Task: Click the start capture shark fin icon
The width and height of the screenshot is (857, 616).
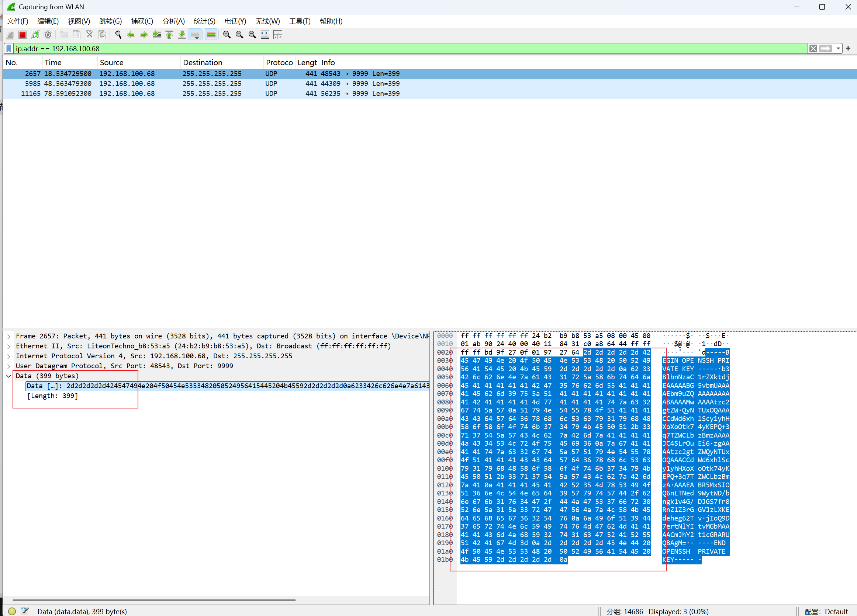Action: 11,35
